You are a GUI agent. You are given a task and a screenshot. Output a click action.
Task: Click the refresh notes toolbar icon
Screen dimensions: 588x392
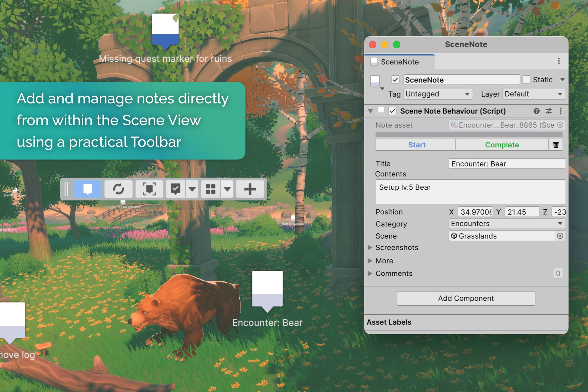coord(119,189)
